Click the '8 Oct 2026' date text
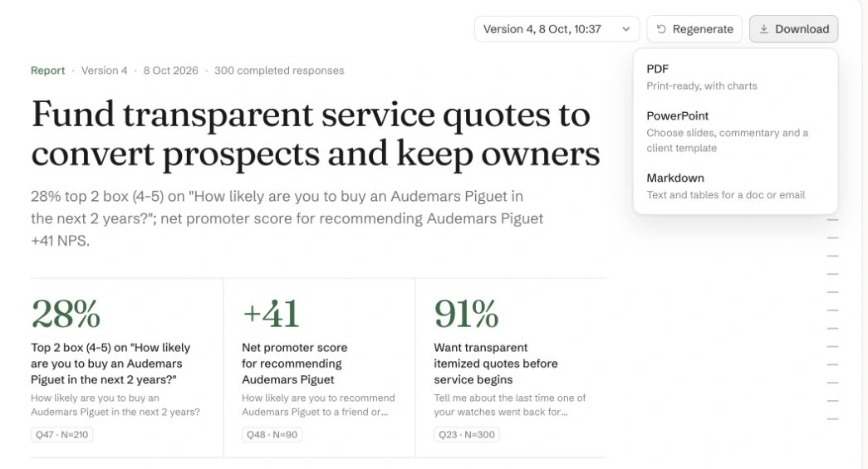 click(x=170, y=71)
